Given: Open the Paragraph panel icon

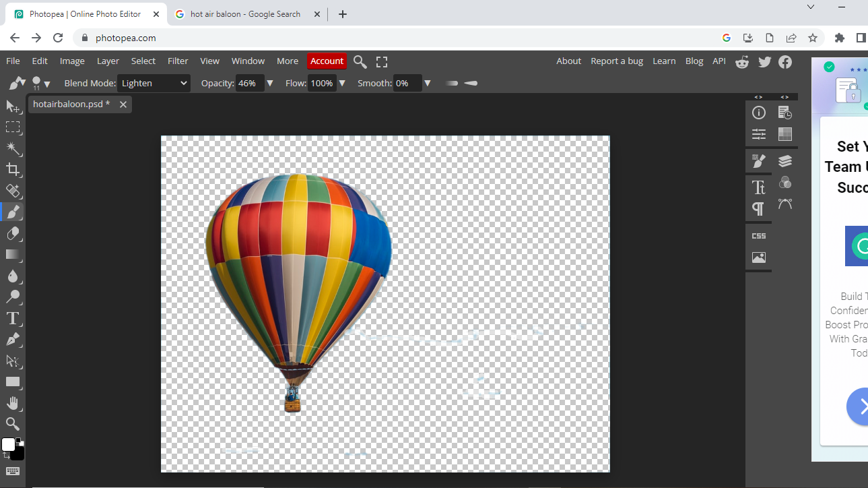Looking at the screenshot, I should [x=759, y=209].
